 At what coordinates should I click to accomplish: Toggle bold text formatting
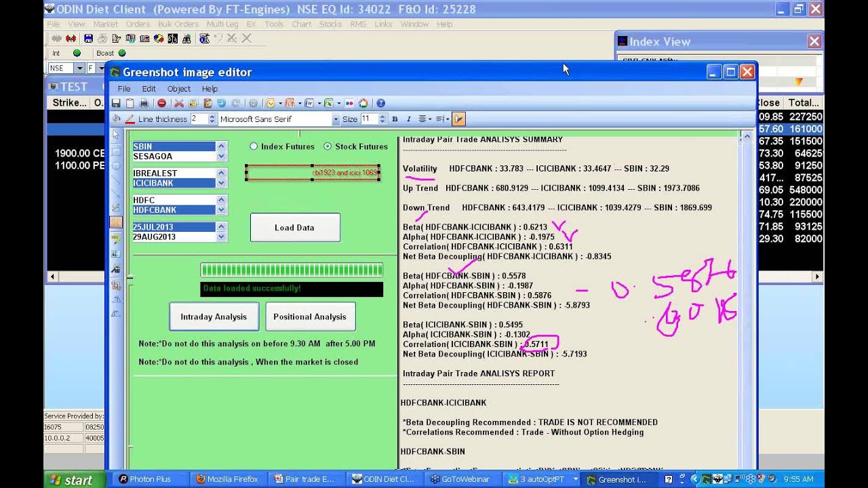(395, 119)
